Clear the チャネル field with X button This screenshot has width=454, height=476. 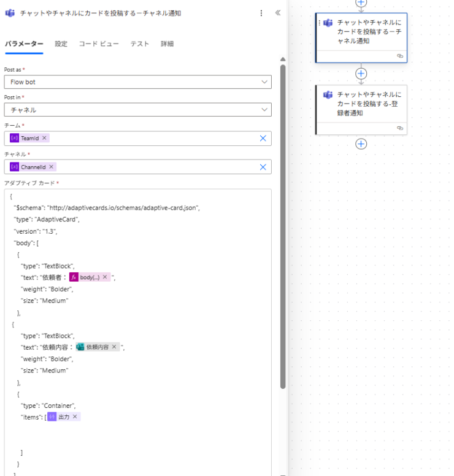(x=263, y=167)
